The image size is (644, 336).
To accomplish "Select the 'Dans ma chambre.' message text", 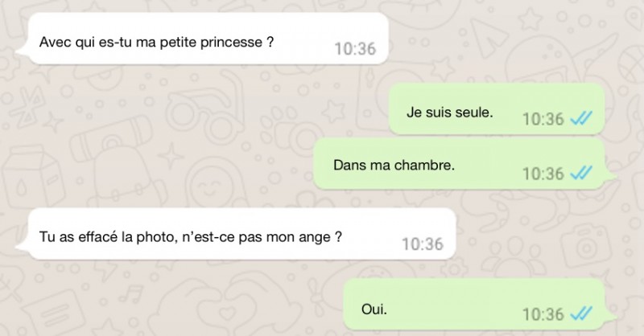I will [394, 165].
